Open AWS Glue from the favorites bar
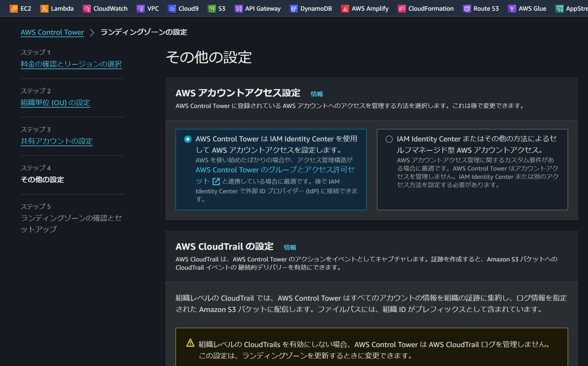Screen dimensions: 588x366 coord(533,9)
